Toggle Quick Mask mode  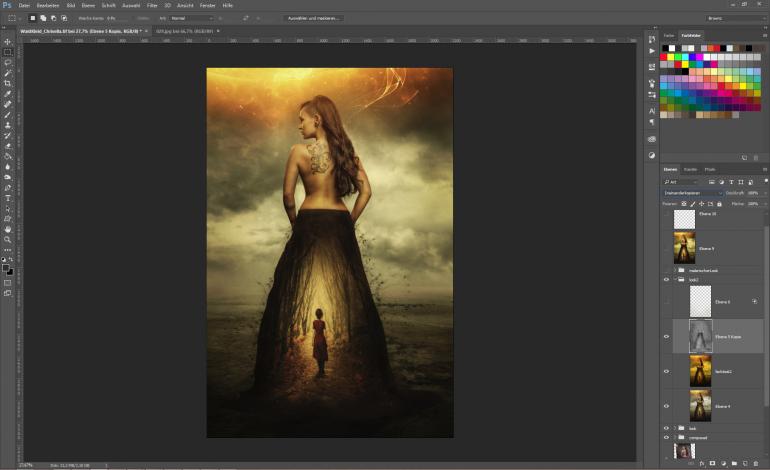8,283
